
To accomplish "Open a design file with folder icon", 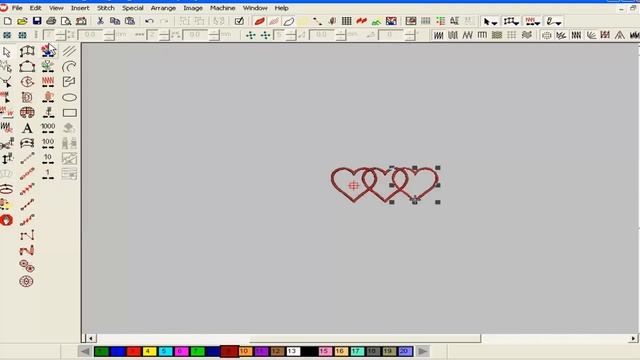I will 22,21.
